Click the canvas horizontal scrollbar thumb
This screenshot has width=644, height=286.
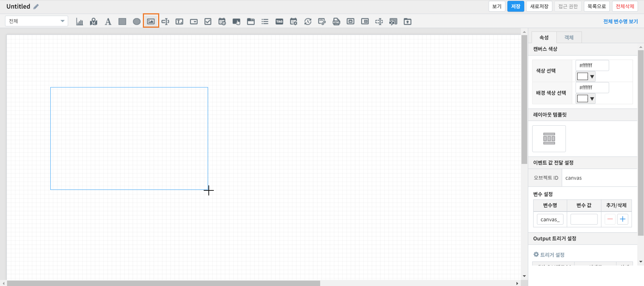164,283
